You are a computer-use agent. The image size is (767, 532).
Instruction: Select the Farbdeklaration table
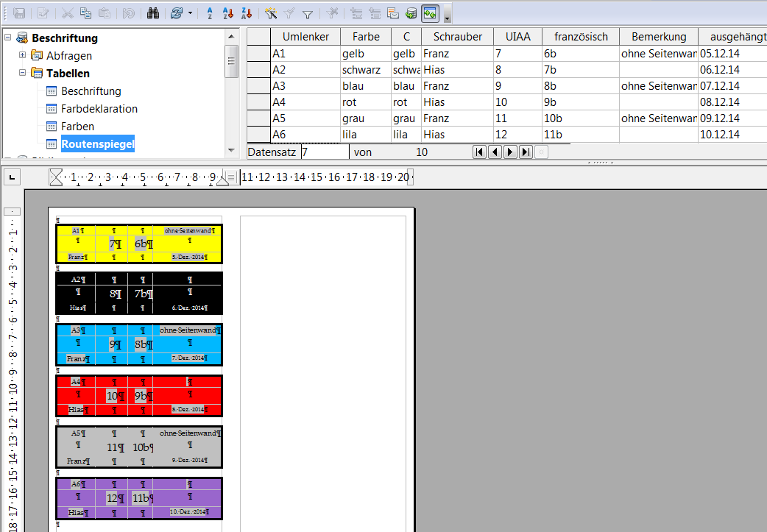(99, 109)
